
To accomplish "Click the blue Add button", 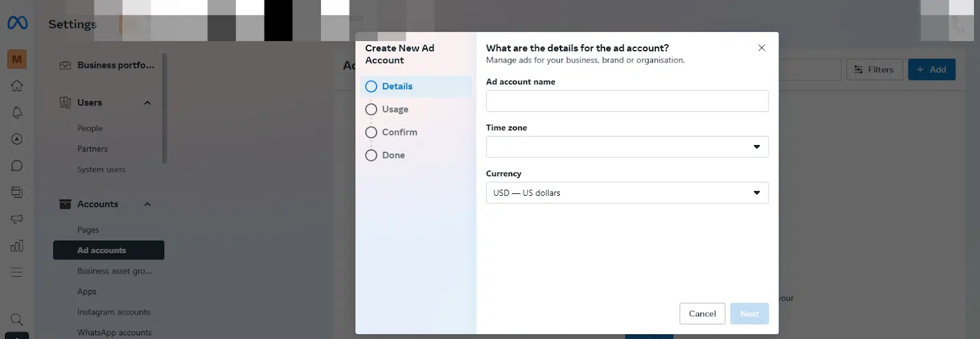I will tap(932, 70).
